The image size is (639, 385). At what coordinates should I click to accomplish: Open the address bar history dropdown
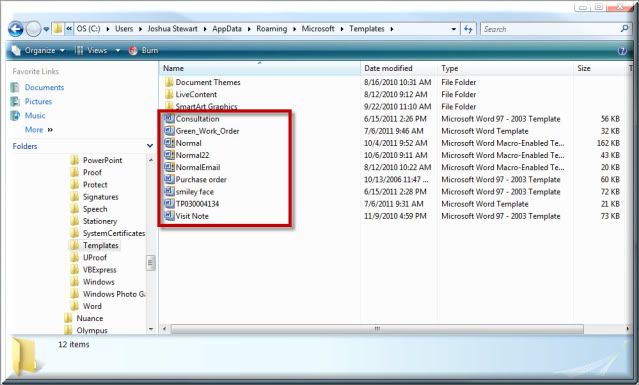click(454, 29)
